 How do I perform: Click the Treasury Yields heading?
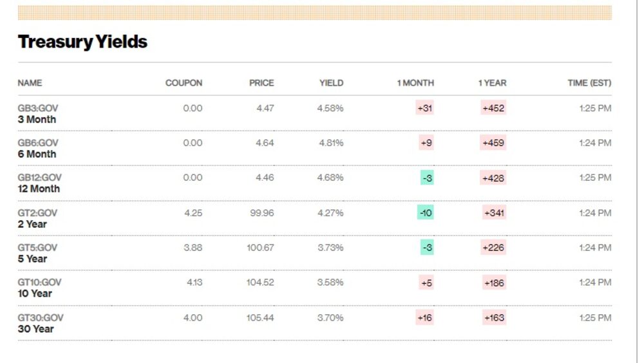pyautogui.click(x=82, y=42)
